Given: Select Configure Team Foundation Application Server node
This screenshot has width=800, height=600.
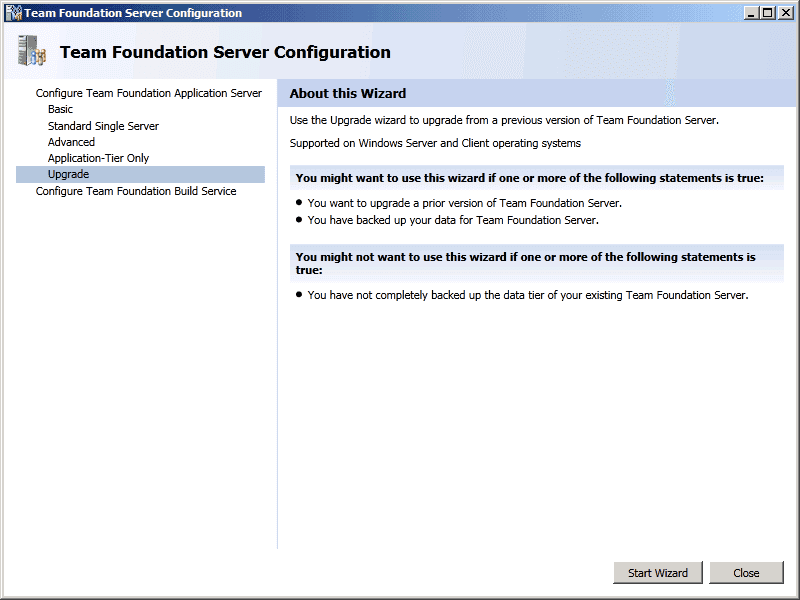Looking at the screenshot, I should pyautogui.click(x=148, y=93).
